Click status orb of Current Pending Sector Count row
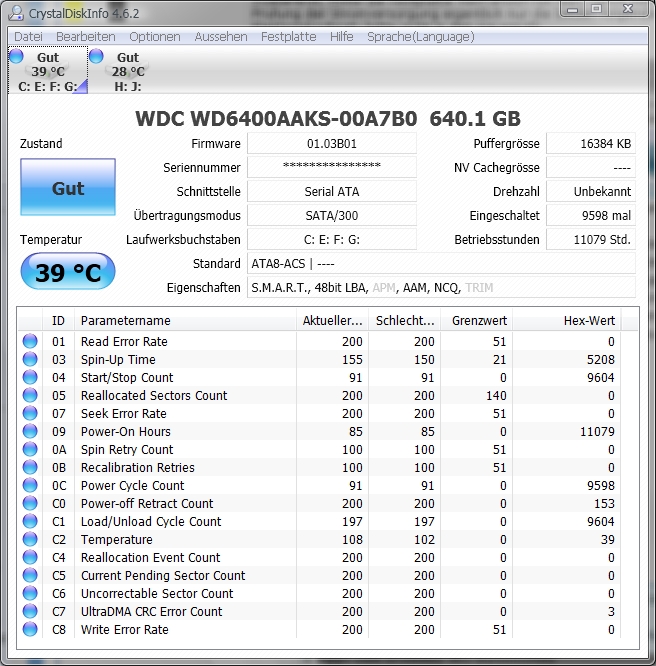This screenshot has width=656, height=666. tap(30, 575)
